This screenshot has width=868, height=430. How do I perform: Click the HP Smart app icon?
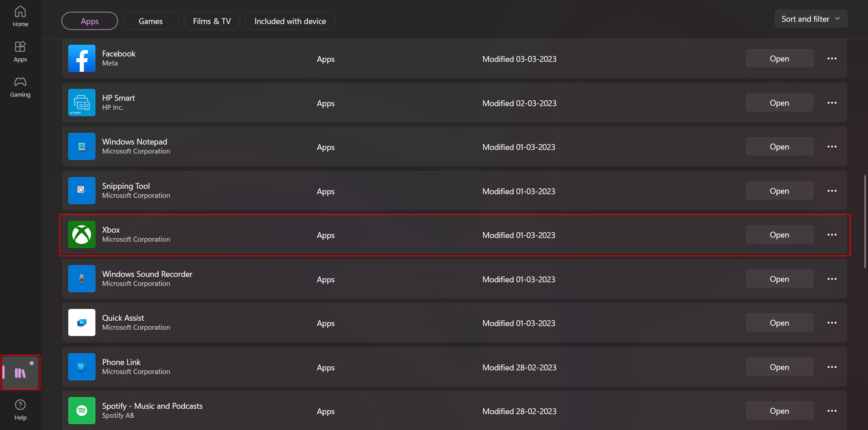pos(82,103)
